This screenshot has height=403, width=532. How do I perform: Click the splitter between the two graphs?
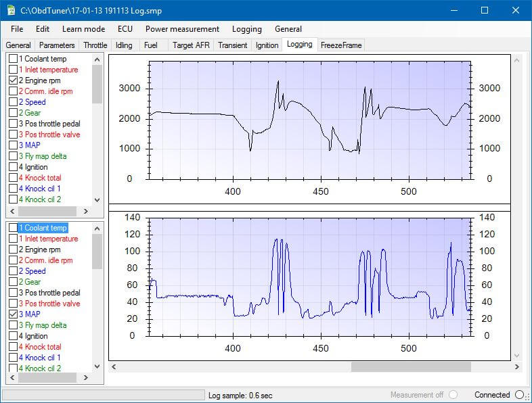click(x=309, y=207)
